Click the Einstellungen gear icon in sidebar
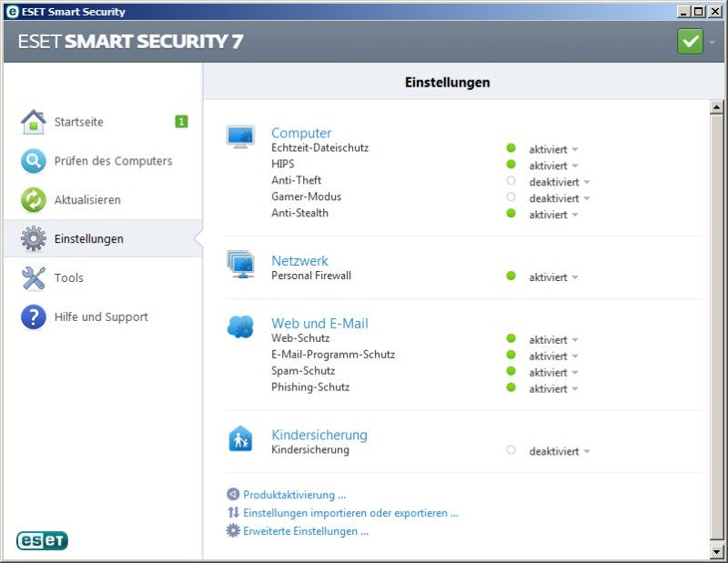The image size is (728, 563). pyautogui.click(x=34, y=238)
